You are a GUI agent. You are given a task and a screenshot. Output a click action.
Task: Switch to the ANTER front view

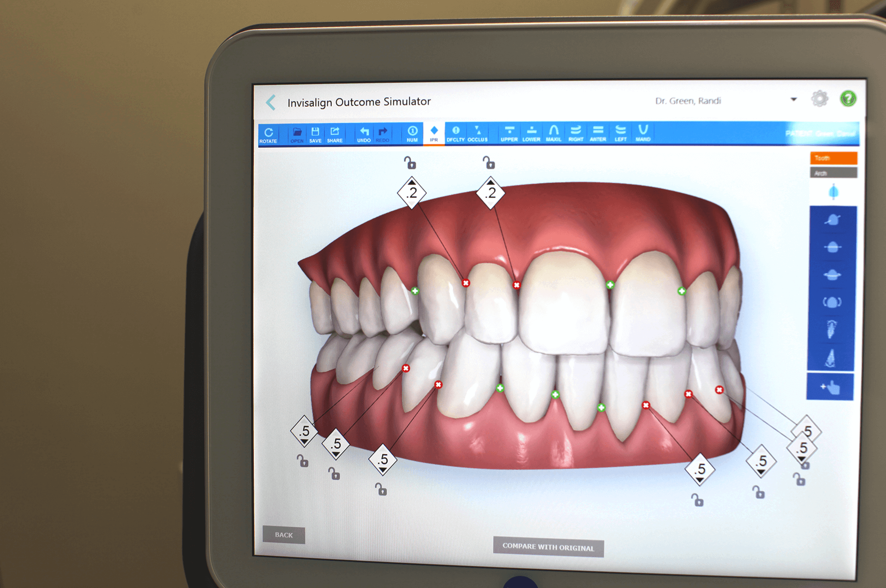598,133
